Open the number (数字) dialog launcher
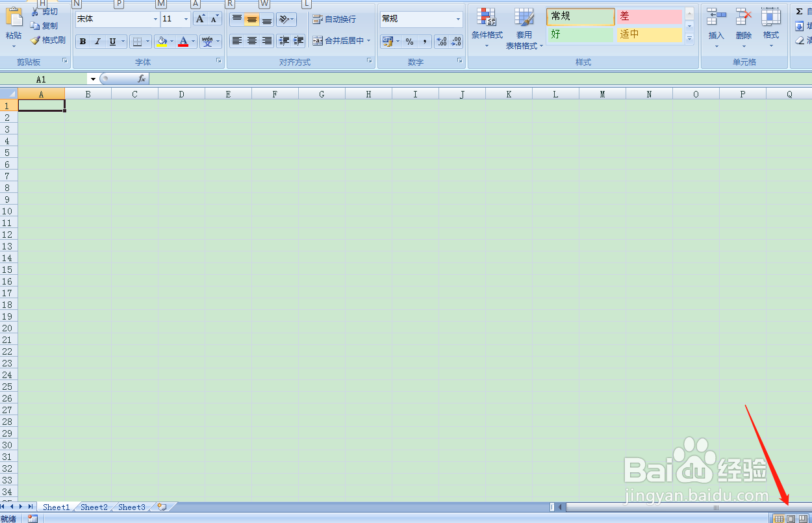Viewport: 812px width, 523px height. click(x=460, y=61)
